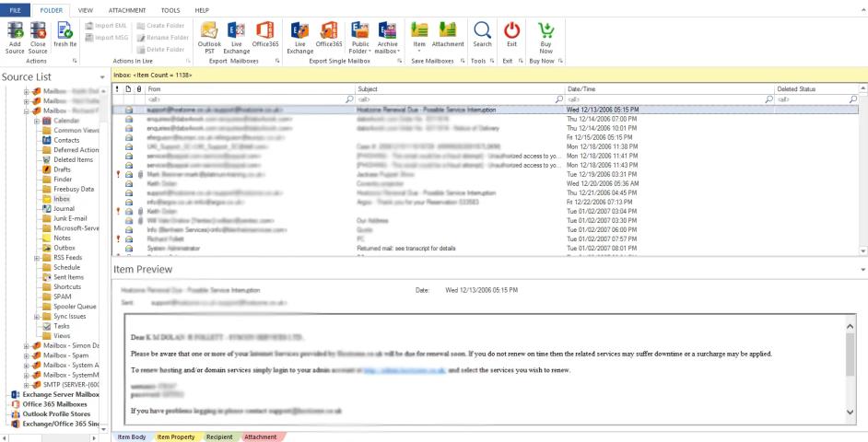Select the Sent Items folder

tap(73, 279)
